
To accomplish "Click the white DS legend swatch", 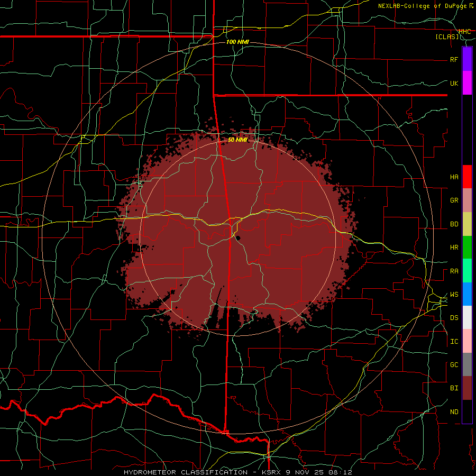I will pos(467,317).
